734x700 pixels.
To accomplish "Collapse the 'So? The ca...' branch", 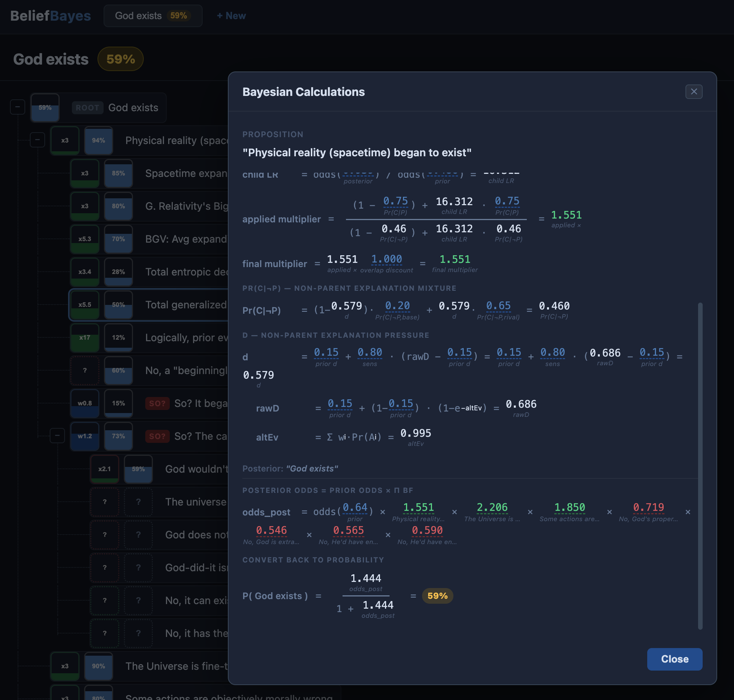I will [x=57, y=436].
